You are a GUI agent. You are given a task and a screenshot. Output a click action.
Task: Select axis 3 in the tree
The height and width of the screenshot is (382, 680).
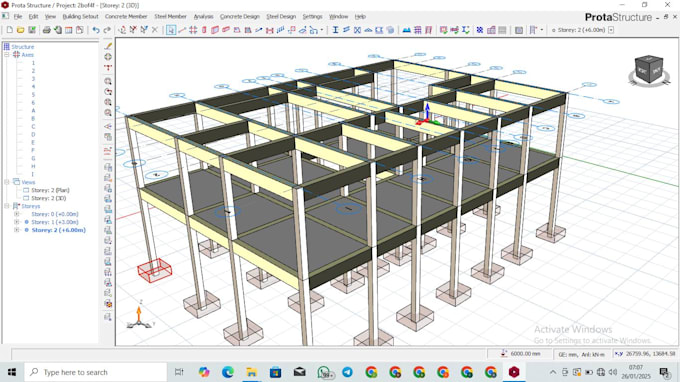point(33,79)
